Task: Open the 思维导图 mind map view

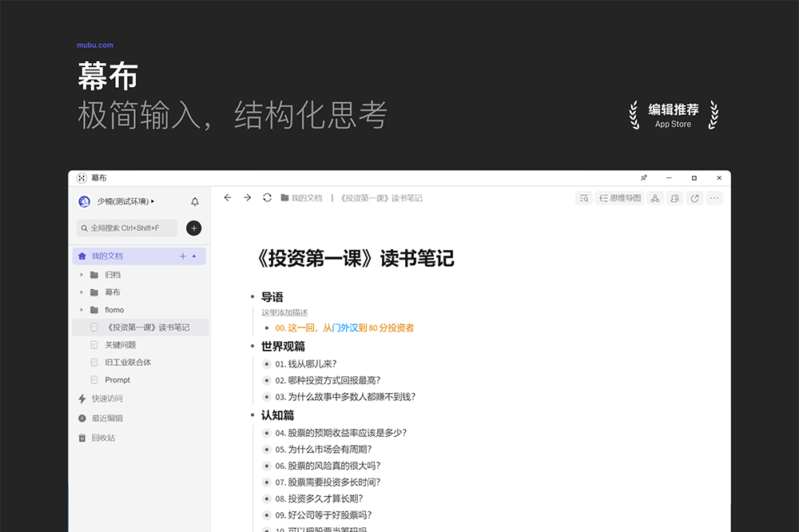Action: 620,198
